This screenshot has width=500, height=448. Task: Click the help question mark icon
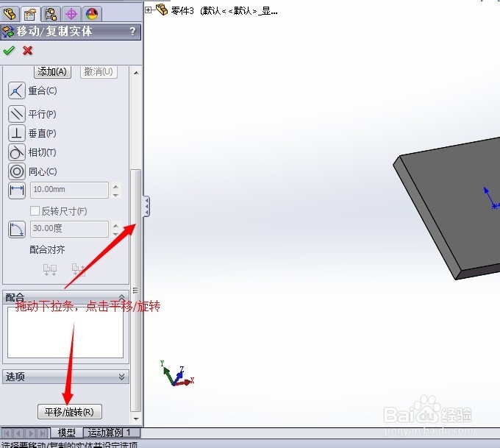132,32
